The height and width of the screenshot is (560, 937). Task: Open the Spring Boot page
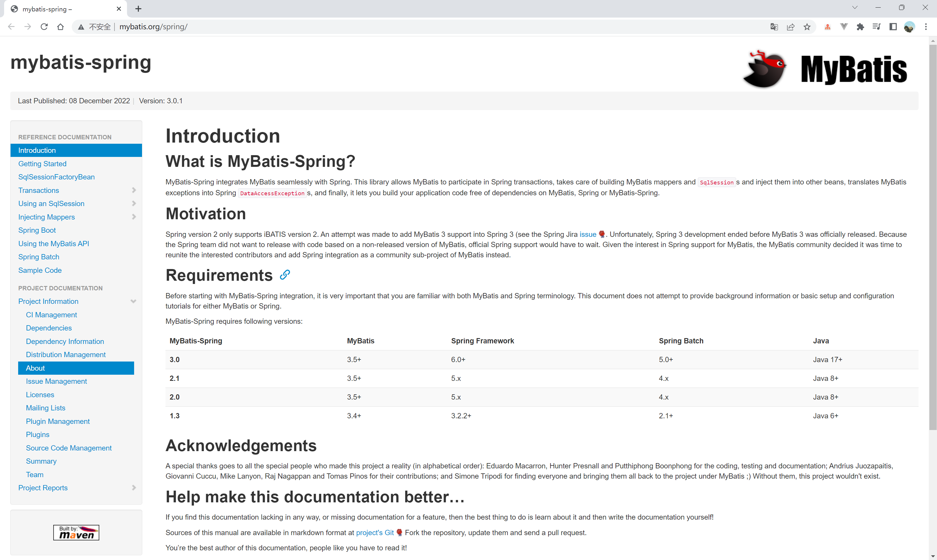[x=37, y=230]
